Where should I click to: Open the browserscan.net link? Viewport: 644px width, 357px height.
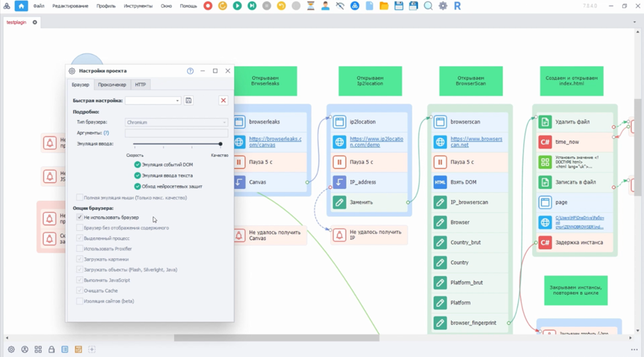tap(477, 142)
